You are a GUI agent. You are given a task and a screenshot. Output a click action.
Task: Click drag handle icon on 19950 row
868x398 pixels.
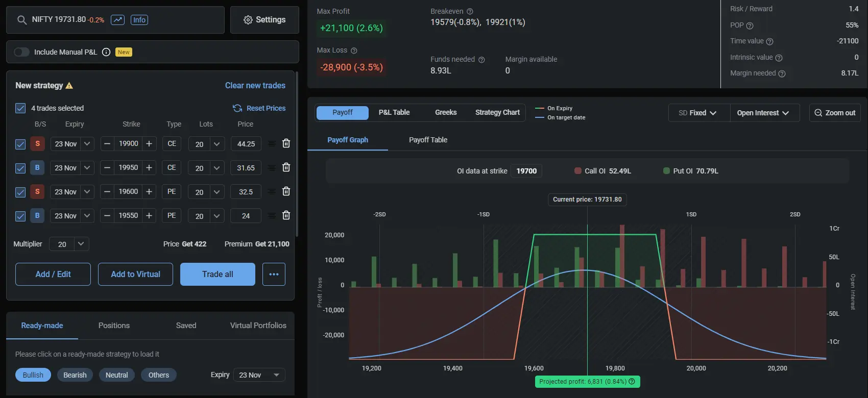click(x=272, y=167)
